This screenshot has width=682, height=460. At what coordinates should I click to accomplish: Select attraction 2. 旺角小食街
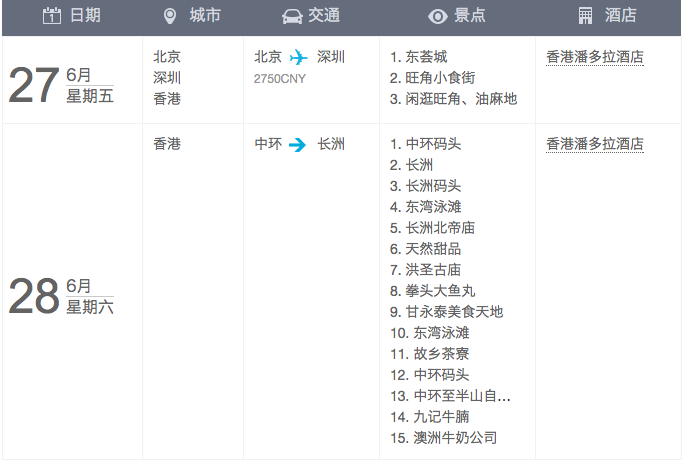coord(432,78)
